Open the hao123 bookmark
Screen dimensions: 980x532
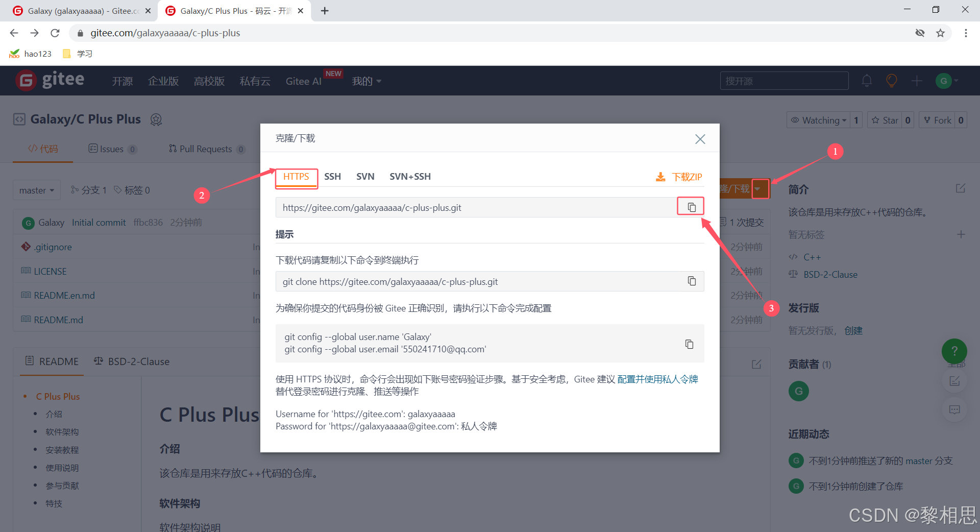[31, 54]
